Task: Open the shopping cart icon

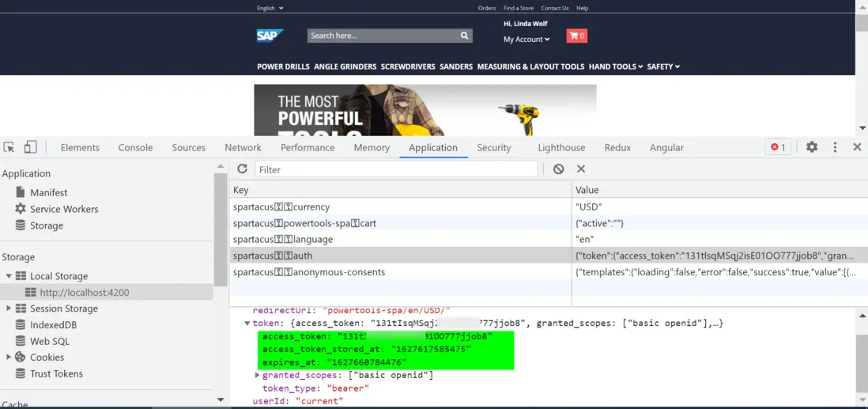Action: point(576,36)
